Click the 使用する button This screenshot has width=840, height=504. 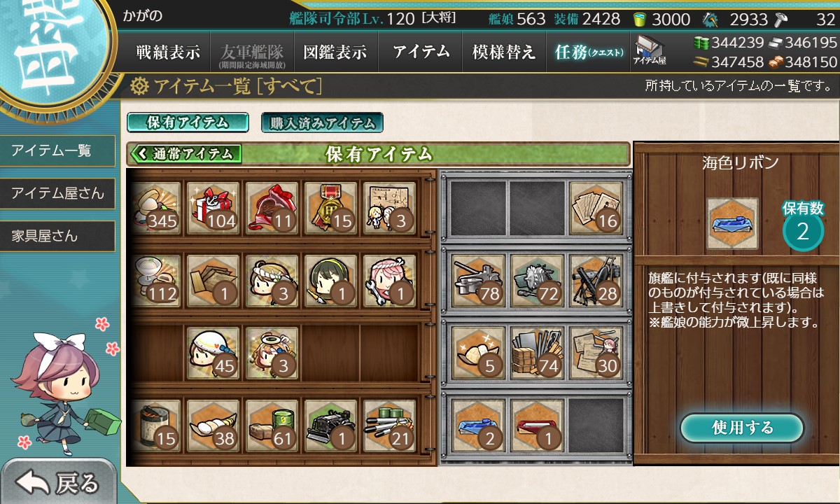coord(742,428)
